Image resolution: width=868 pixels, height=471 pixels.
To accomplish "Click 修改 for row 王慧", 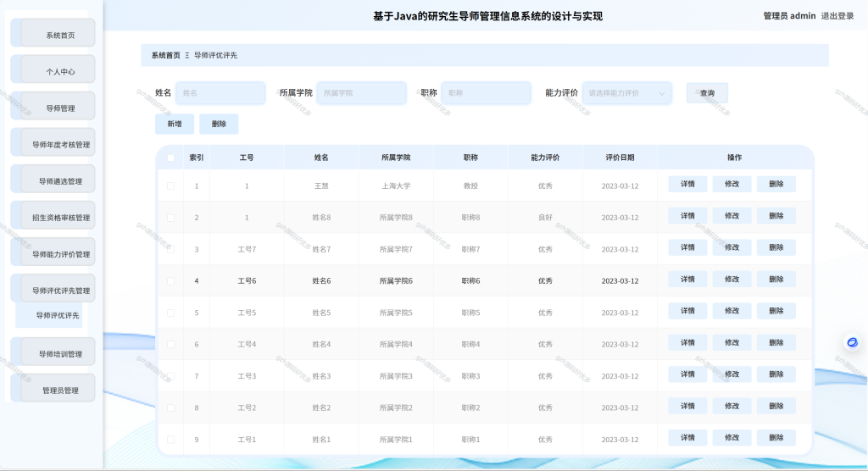I will [732, 185].
